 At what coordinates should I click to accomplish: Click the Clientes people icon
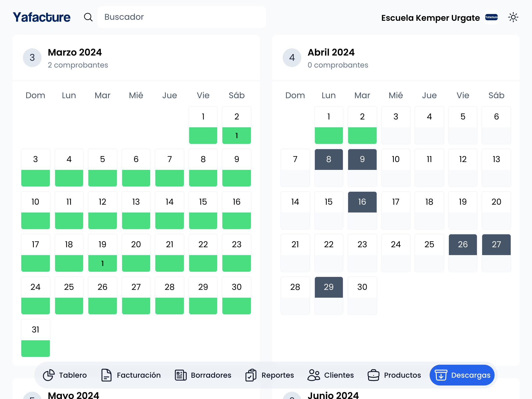click(x=314, y=375)
